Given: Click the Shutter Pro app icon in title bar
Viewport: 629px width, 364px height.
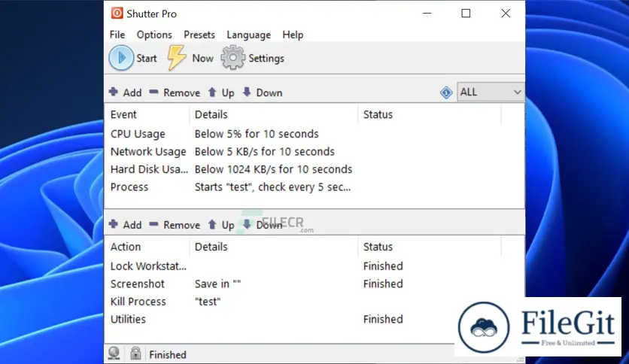Looking at the screenshot, I should [117, 14].
